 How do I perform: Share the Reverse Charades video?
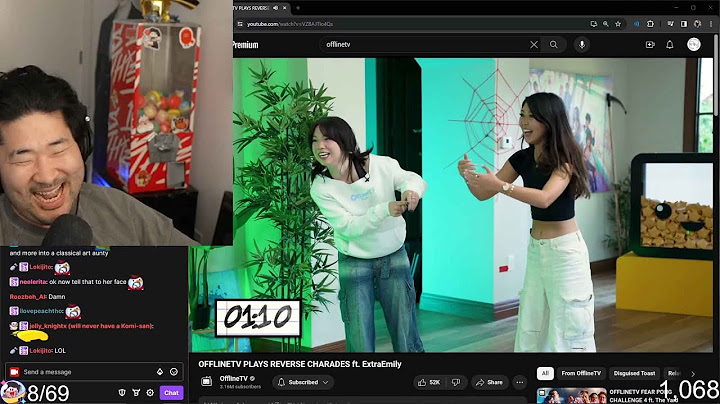click(489, 382)
